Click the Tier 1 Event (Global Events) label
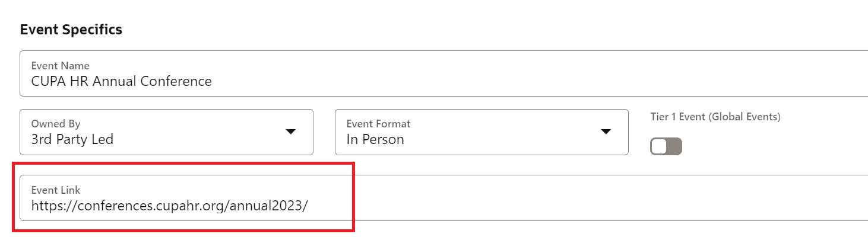The height and width of the screenshot is (237, 868). point(715,117)
